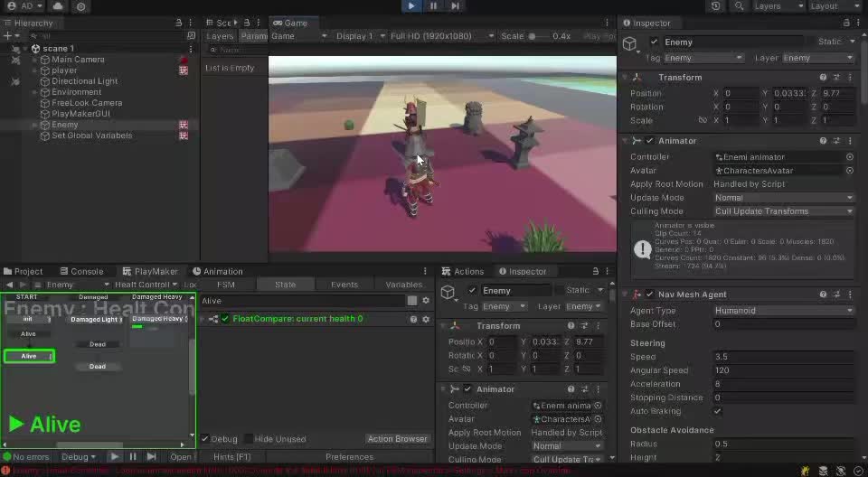Switch to the Game tab
Image resolution: width=868 pixels, height=477 pixels.
click(290, 23)
